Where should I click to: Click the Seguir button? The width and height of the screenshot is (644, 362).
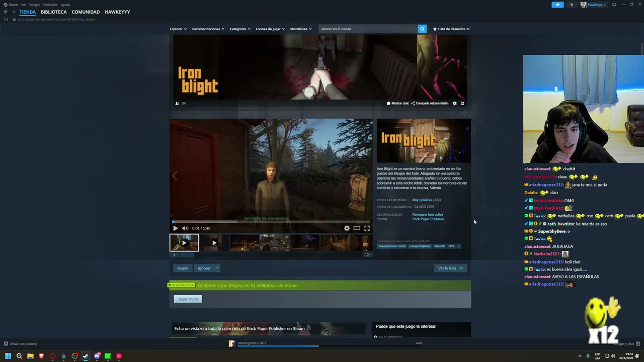pyautogui.click(x=183, y=268)
